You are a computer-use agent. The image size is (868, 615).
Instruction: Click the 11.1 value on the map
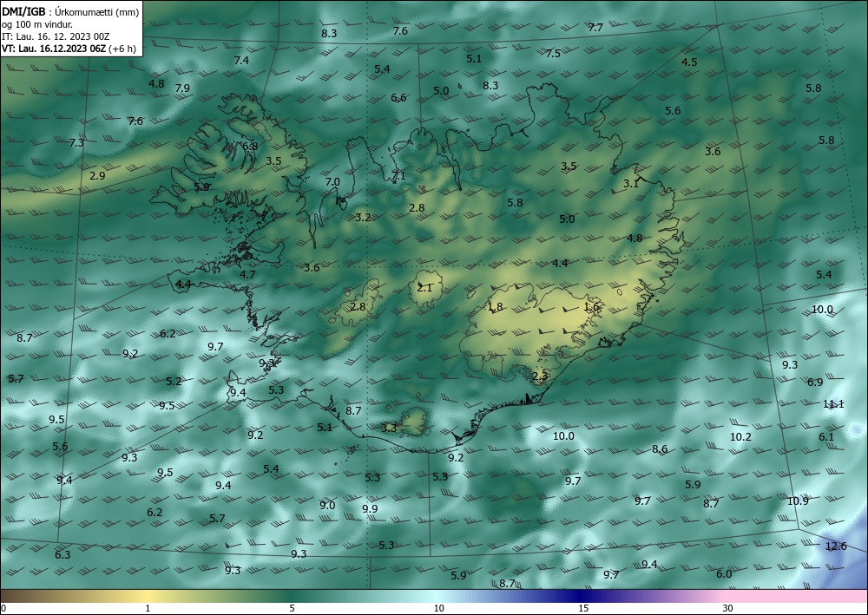[x=833, y=404]
